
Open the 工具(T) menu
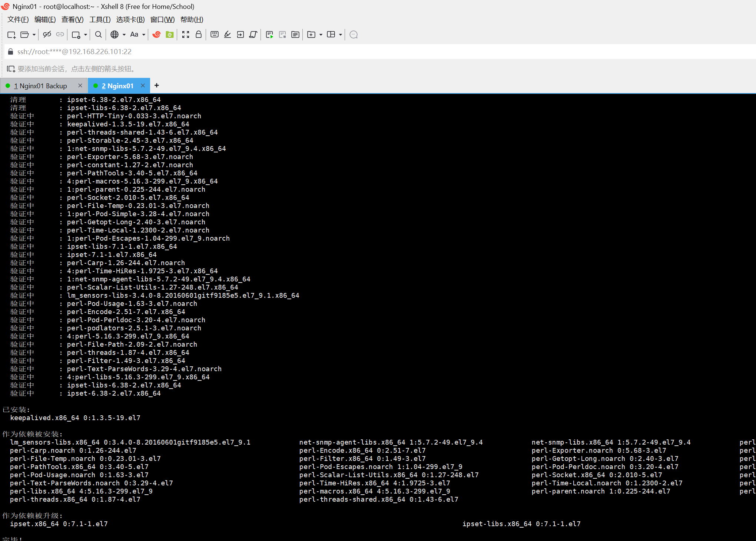coord(100,19)
